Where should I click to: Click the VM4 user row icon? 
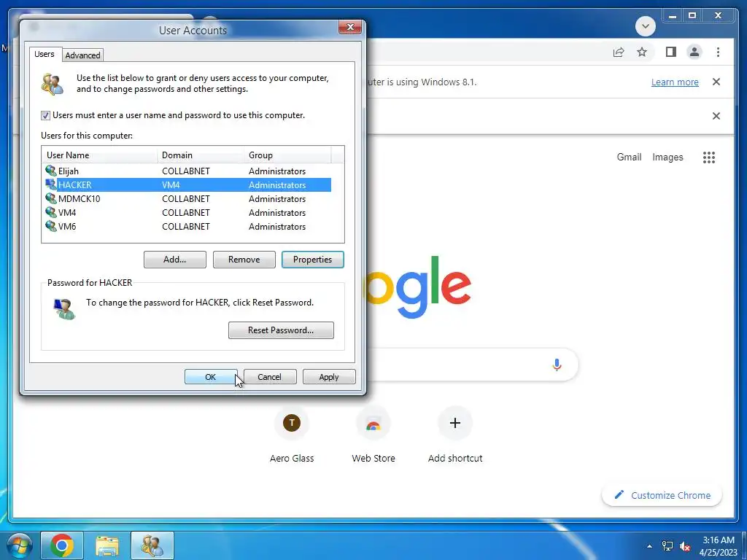pyautogui.click(x=51, y=212)
